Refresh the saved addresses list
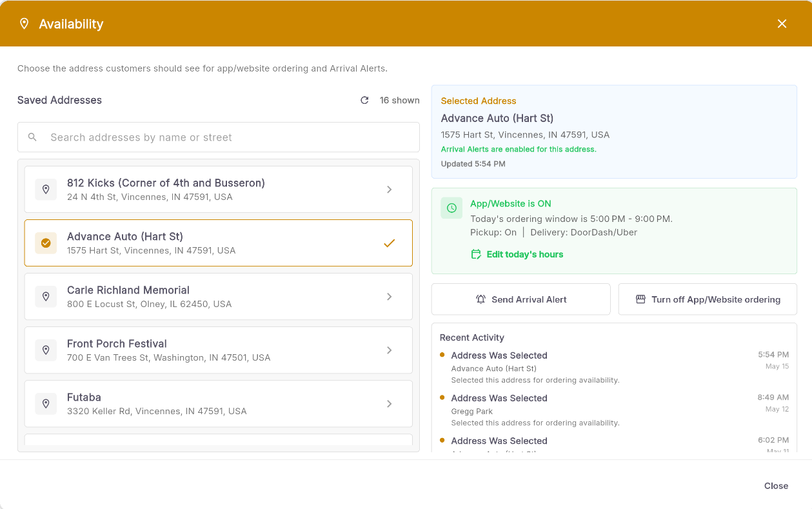This screenshot has height=509, width=812. point(364,100)
